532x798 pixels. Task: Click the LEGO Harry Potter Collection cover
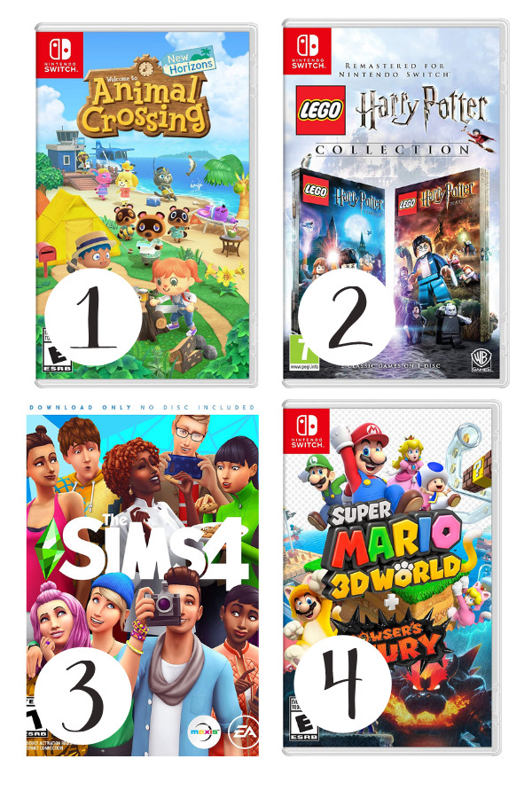[395, 202]
